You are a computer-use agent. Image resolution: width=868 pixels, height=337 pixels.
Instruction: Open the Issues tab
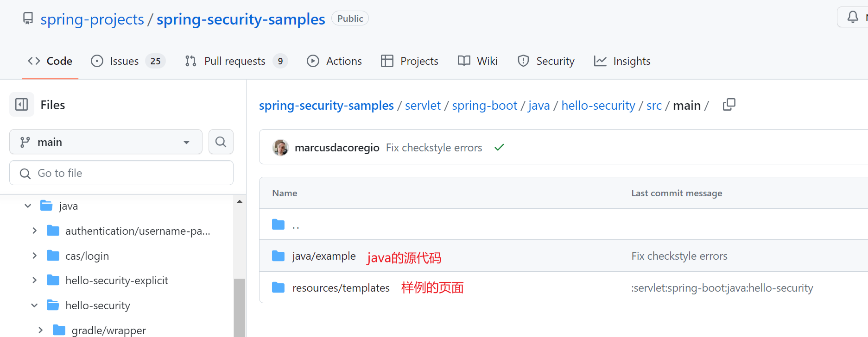click(128, 61)
